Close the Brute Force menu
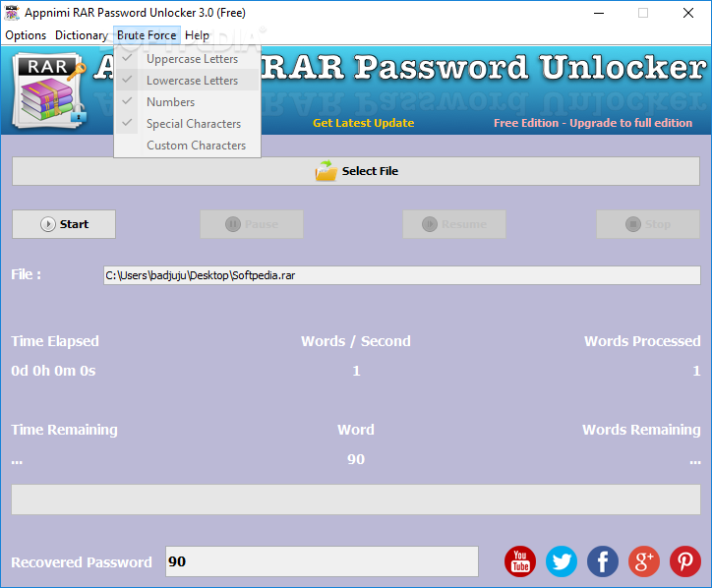This screenshot has width=712, height=588. click(147, 35)
